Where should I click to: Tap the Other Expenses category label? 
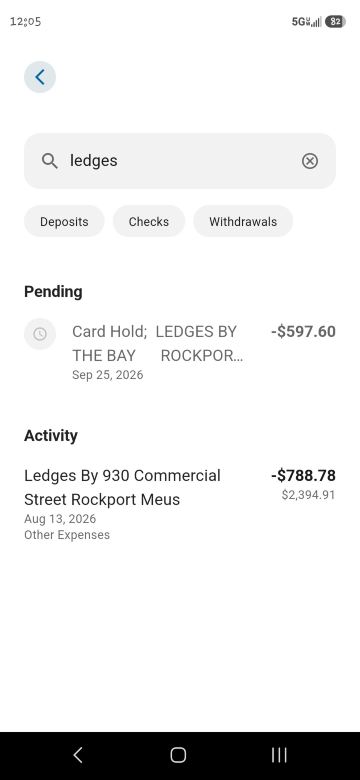[x=67, y=535]
